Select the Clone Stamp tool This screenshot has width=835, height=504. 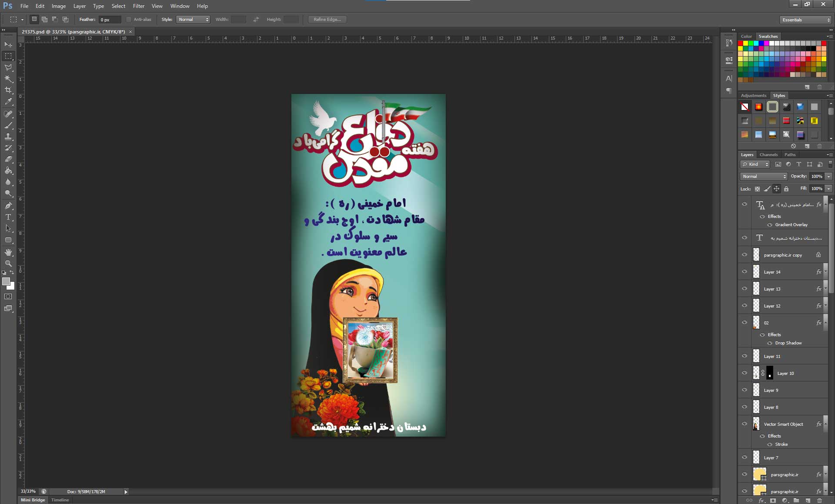point(8,137)
